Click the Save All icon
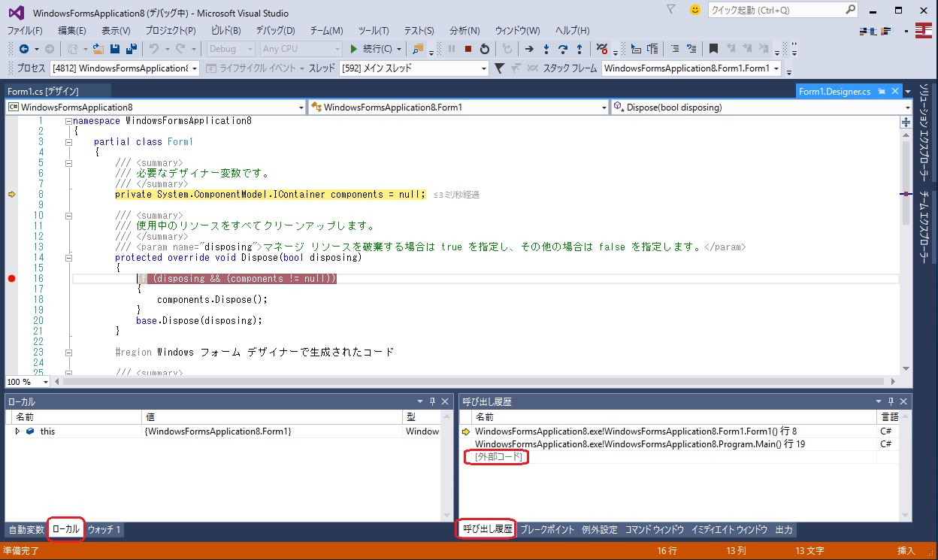The height and width of the screenshot is (560, 938). (132, 49)
